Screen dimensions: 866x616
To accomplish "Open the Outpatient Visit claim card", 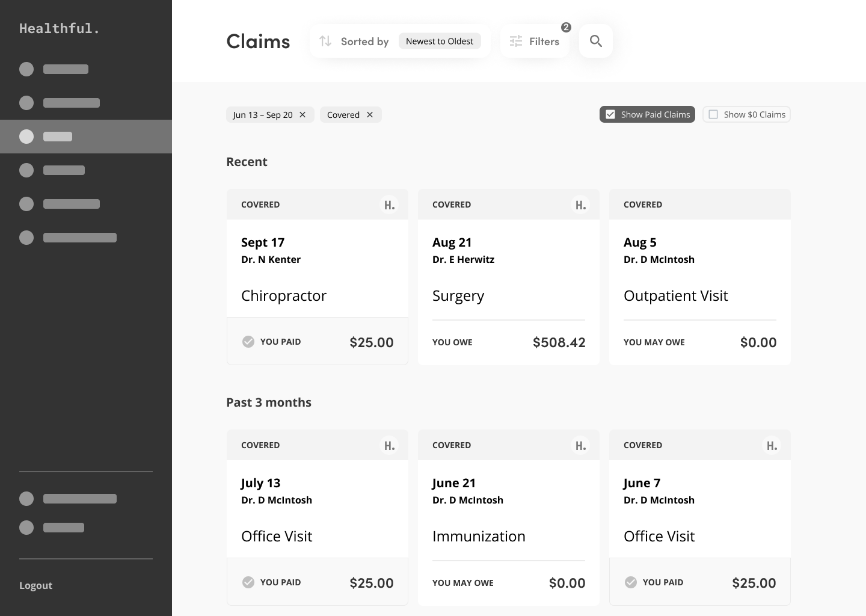I will (700, 277).
